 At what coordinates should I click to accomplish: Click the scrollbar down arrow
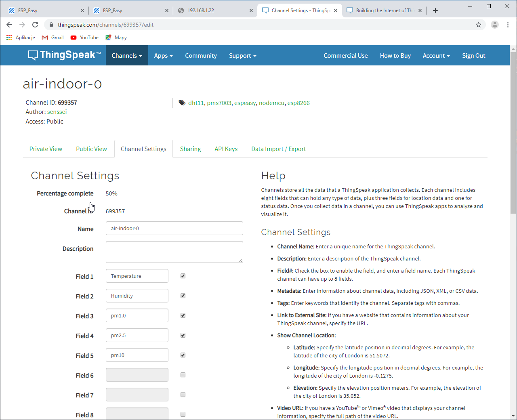(513, 416)
